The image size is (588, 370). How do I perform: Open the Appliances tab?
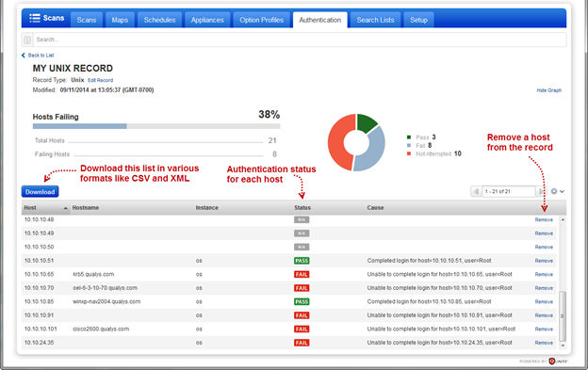click(207, 20)
